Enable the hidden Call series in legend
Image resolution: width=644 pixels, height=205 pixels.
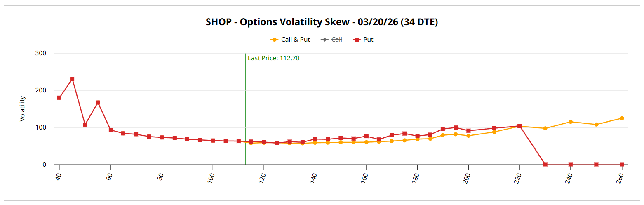point(332,40)
